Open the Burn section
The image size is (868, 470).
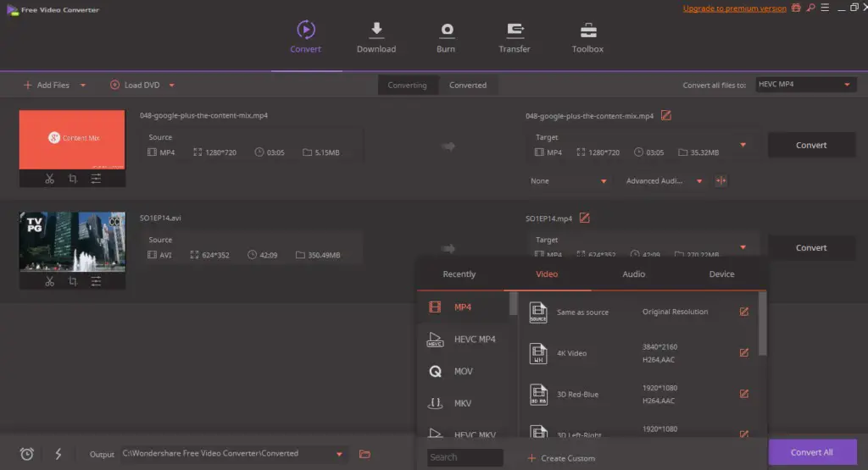446,37
